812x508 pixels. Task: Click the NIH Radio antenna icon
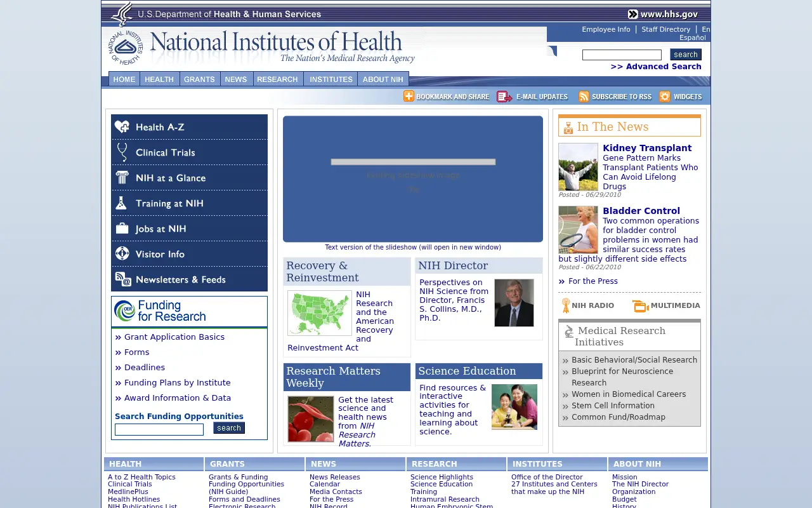[566, 305]
